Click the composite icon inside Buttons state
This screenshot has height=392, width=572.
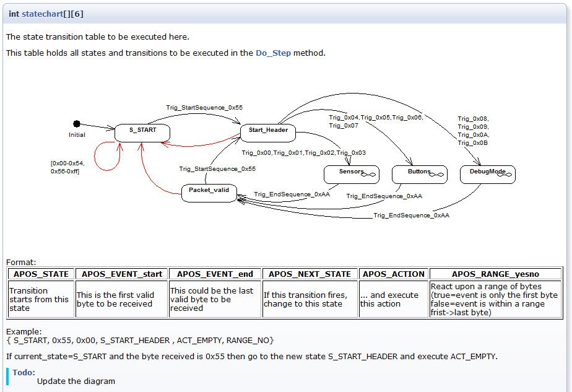click(438, 174)
